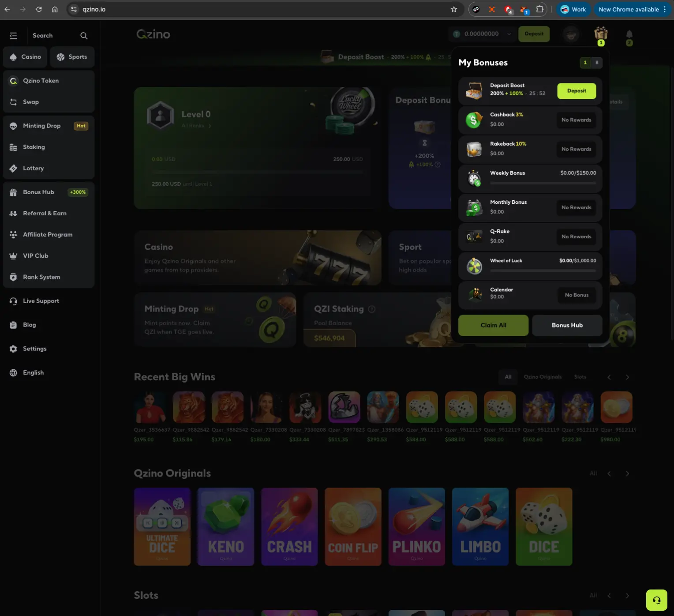The width and height of the screenshot is (674, 616).
Task: Open Swap in the sidebar
Action: coord(49,102)
